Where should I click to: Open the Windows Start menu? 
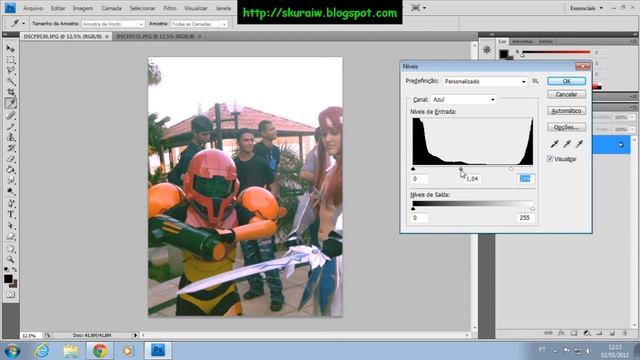(13, 351)
